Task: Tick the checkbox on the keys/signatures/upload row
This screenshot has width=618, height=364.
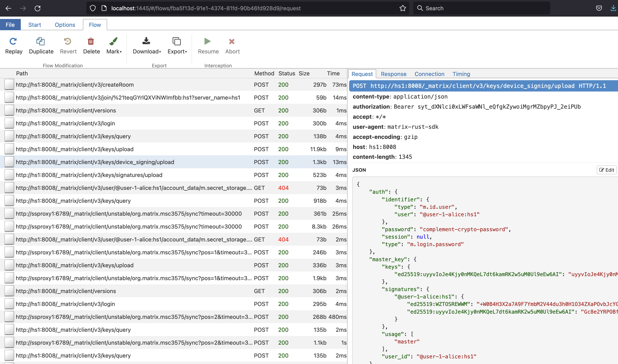Action: (x=9, y=175)
